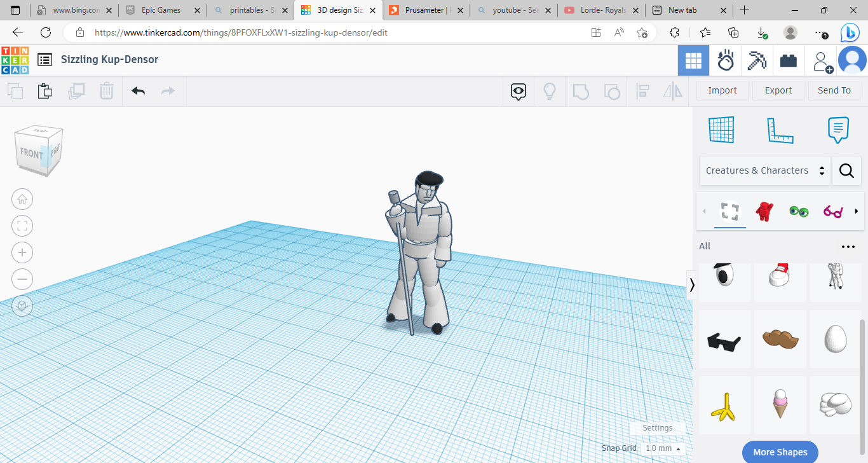Zoom out with the minus button
The width and height of the screenshot is (868, 463).
click(22, 279)
